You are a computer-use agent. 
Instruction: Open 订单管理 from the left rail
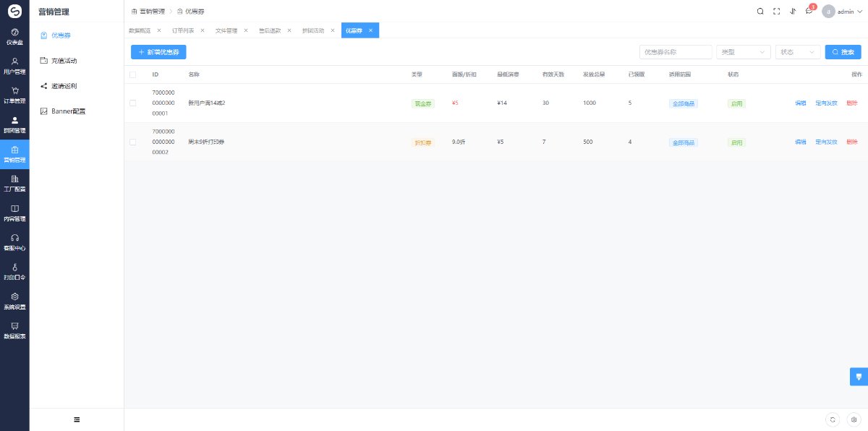(x=14, y=95)
